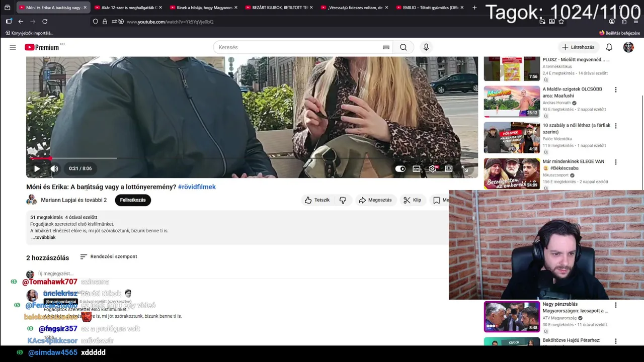
Task: Play the video
Action: click(x=37, y=168)
